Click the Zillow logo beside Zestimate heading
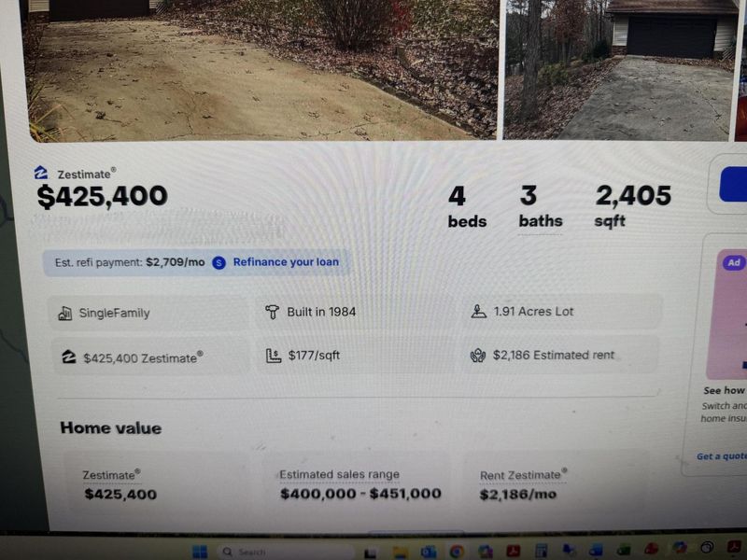Screen dimensions: 747x560 point(41,173)
